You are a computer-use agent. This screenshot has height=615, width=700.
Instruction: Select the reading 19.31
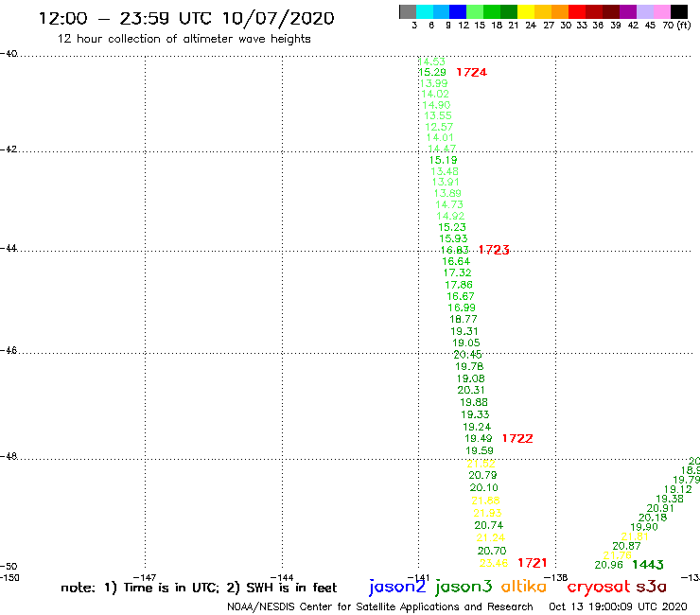tap(464, 331)
